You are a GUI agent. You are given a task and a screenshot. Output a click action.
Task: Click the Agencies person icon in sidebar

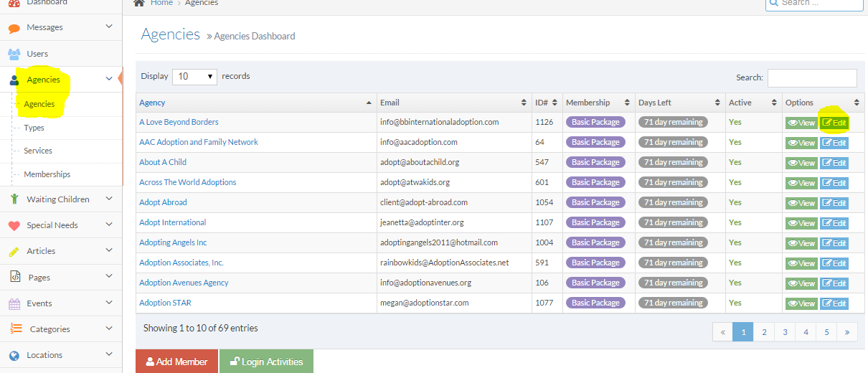coord(14,80)
